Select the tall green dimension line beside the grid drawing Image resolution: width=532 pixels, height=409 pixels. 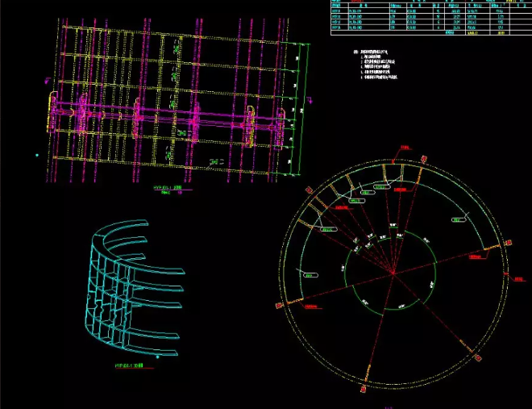(x=305, y=109)
